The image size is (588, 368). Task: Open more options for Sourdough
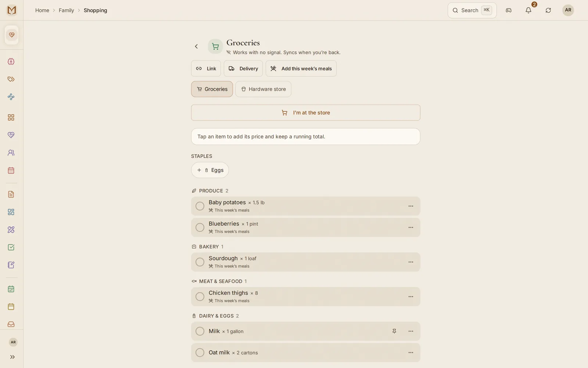pos(411,262)
